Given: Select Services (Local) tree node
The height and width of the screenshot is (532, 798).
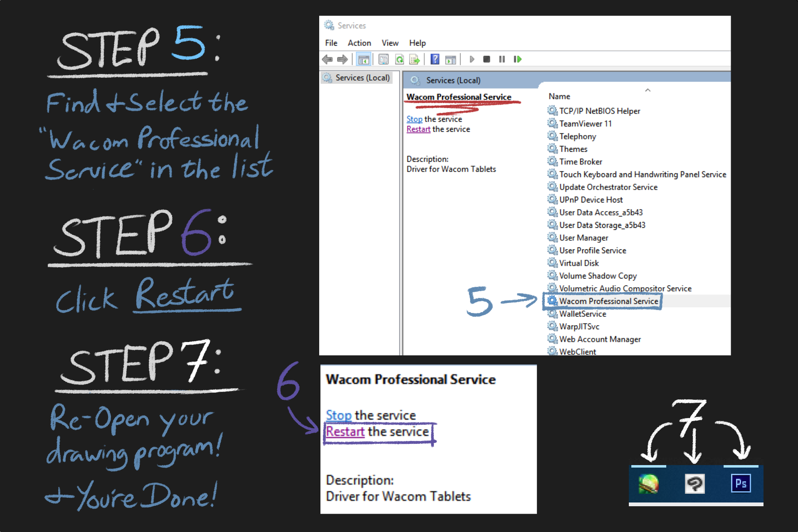Looking at the screenshot, I should (x=362, y=78).
